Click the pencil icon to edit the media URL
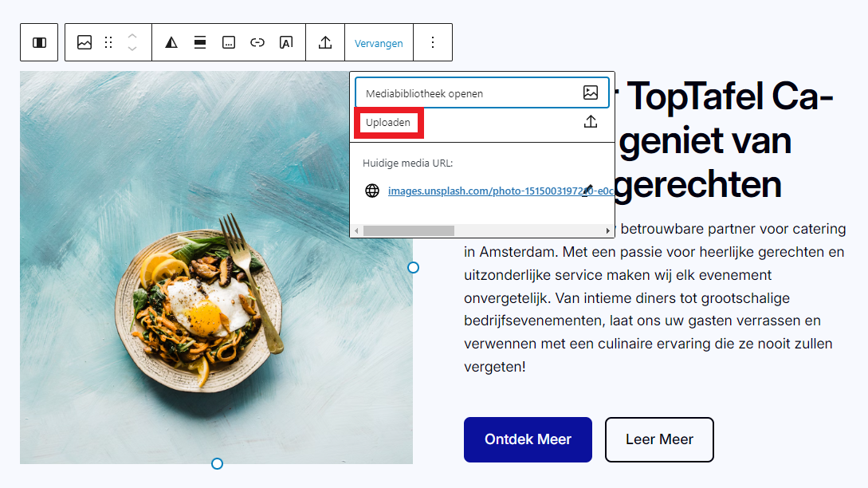Image resolution: width=868 pixels, height=488 pixels. tap(588, 190)
